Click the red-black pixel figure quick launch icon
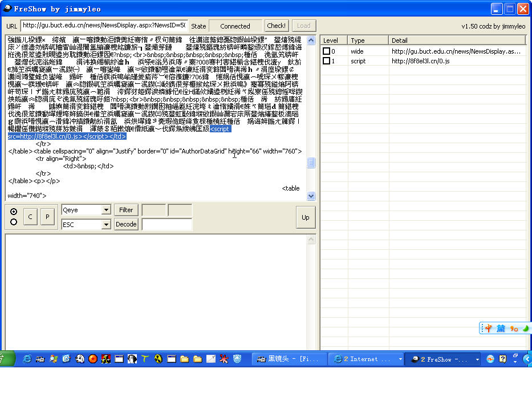532x405 pixels. (x=106, y=359)
